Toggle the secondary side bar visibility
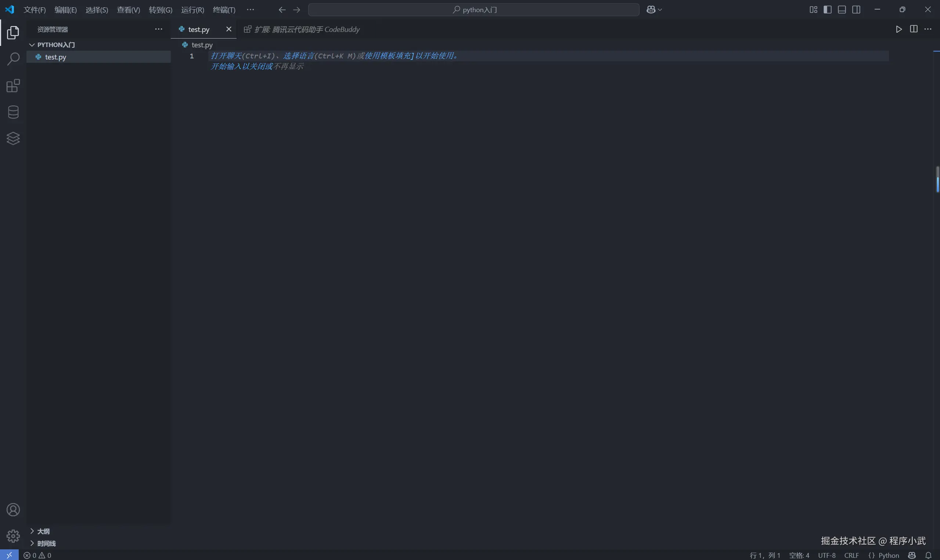The image size is (940, 560). point(856,10)
